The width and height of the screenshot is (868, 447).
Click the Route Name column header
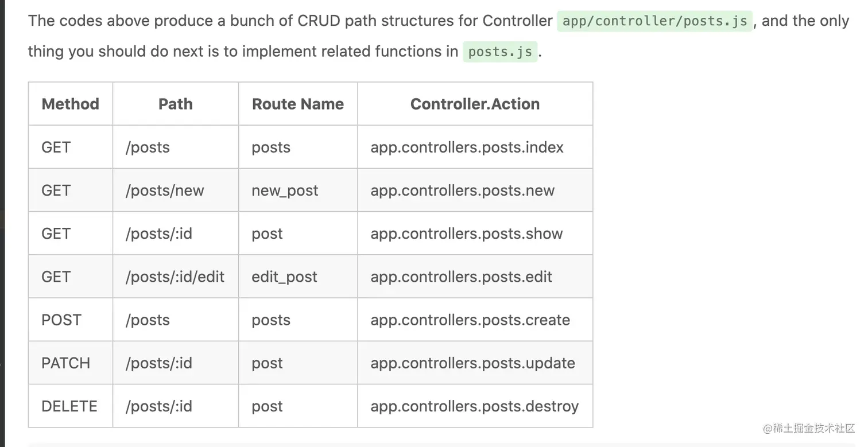coord(297,104)
